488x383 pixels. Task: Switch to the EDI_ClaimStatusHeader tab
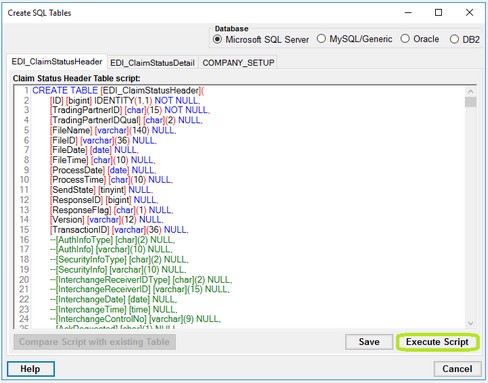coord(57,62)
